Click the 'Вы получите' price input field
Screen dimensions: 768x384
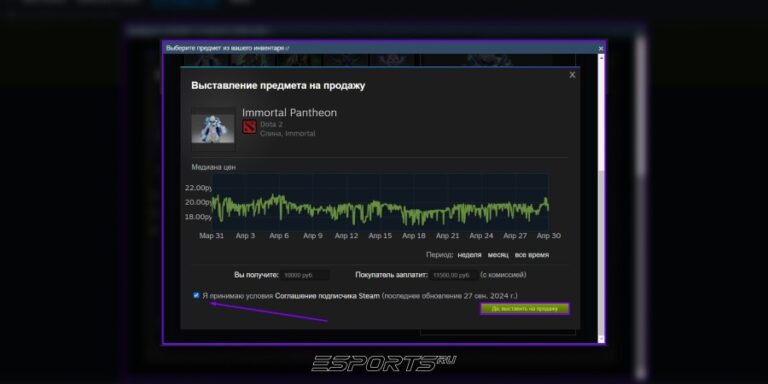[x=306, y=275]
